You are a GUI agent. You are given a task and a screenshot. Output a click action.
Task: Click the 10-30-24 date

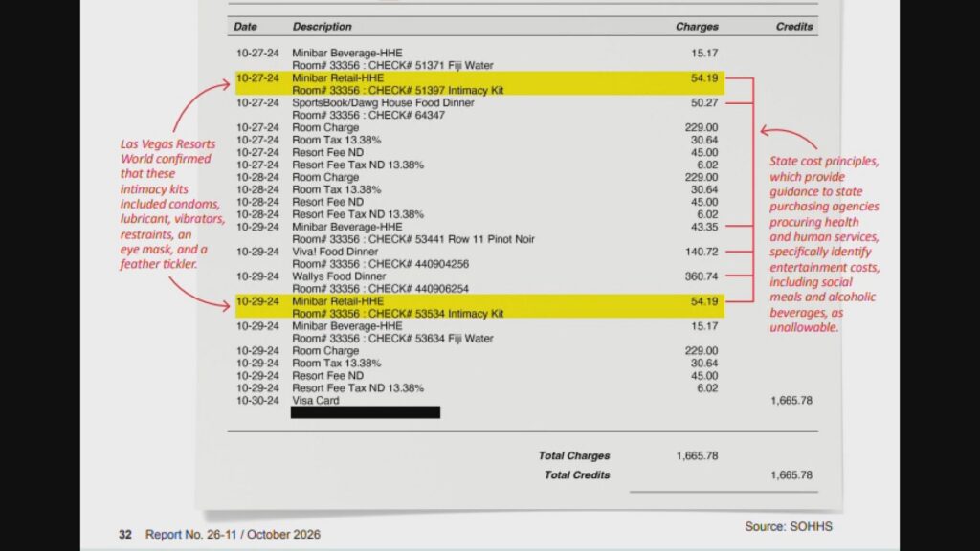tap(257, 401)
